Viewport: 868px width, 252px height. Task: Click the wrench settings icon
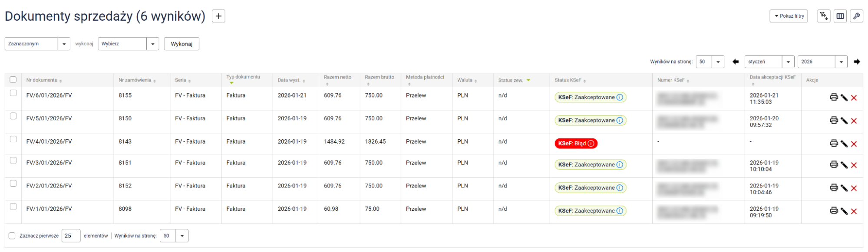[x=856, y=16]
